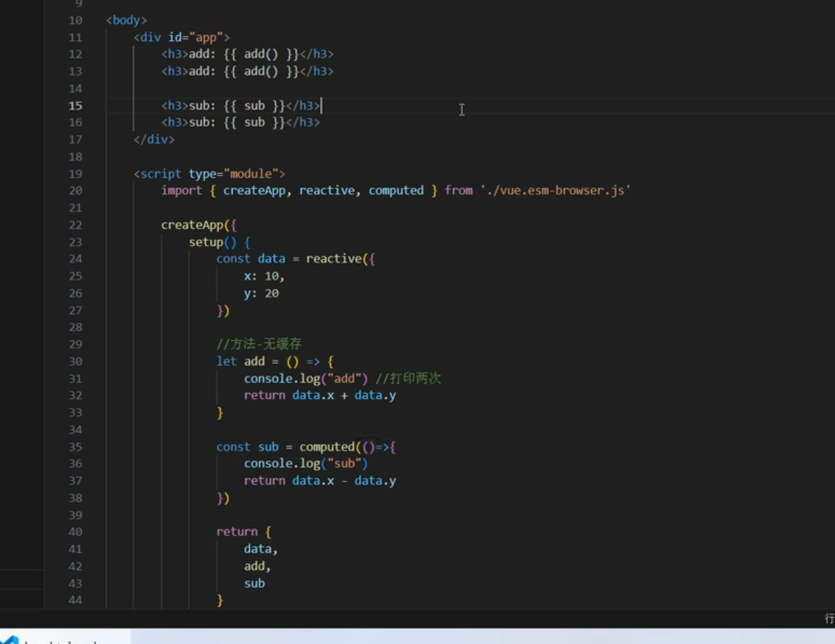The width and height of the screenshot is (835, 644).
Task: Click line number 39 in the gutter
Action: 75,516
